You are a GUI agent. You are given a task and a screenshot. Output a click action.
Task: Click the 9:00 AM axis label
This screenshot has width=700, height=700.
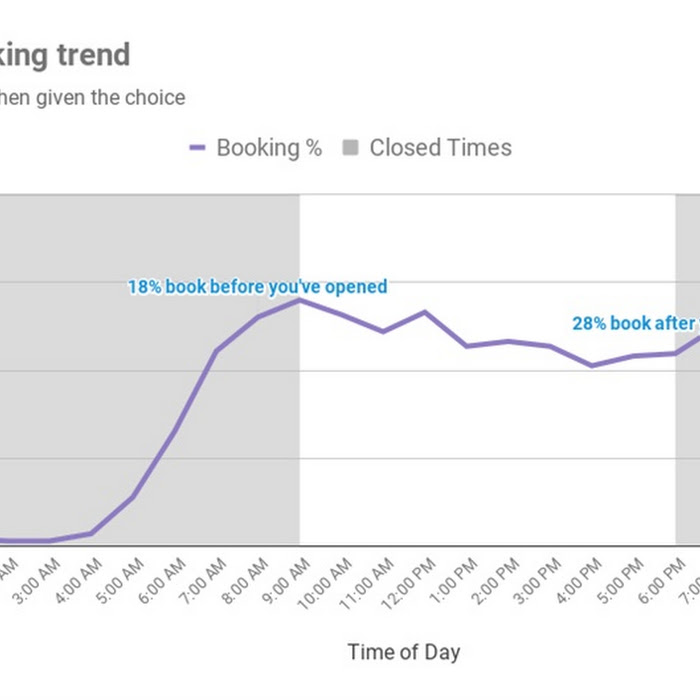286,580
